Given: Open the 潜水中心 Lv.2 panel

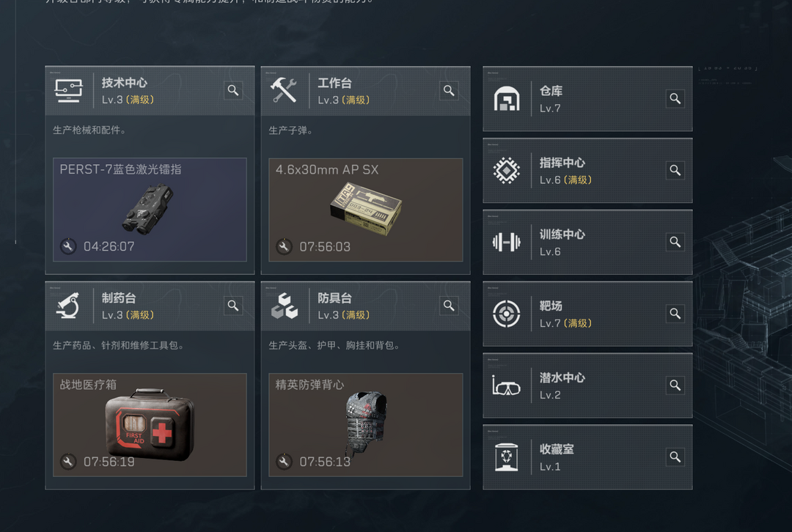Looking at the screenshot, I should tap(587, 385).
